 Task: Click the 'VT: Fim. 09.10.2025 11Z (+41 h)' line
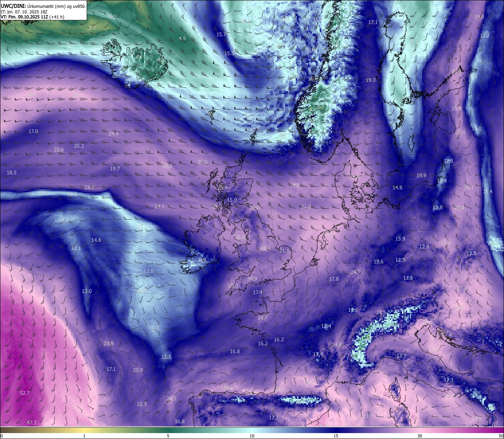click(x=33, y=17)
